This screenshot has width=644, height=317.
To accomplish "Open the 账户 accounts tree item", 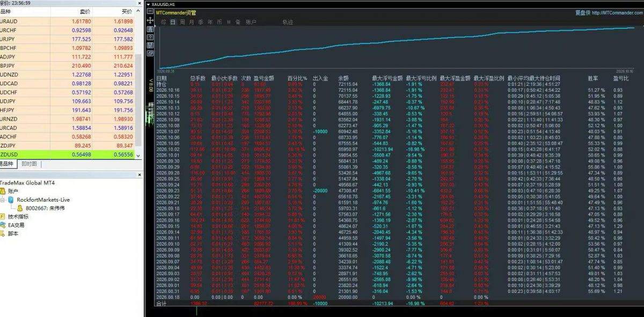I will pos(13,190).
